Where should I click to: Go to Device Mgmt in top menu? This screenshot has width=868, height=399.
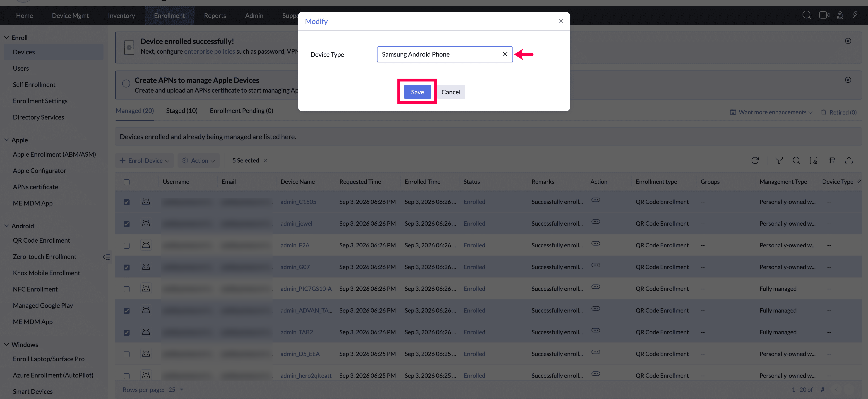[x=70, y=15]
